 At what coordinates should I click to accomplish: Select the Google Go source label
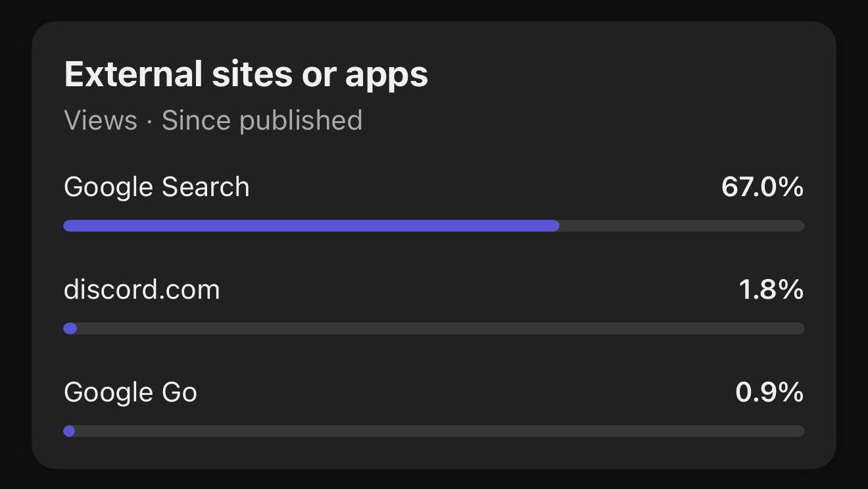tap(130, 392)
